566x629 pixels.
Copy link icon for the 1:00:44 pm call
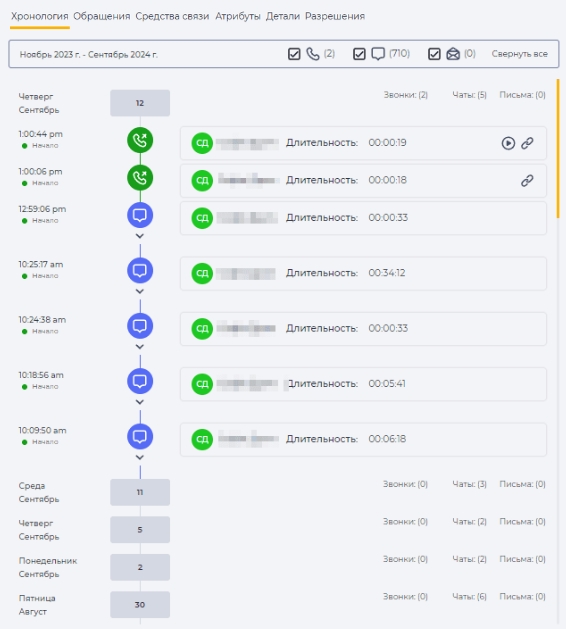point(527,143)
